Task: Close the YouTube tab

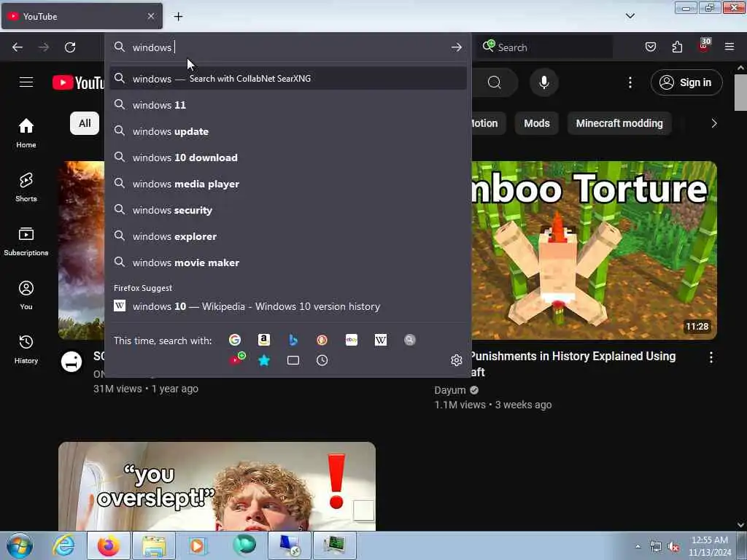Action: click(150, 16)
